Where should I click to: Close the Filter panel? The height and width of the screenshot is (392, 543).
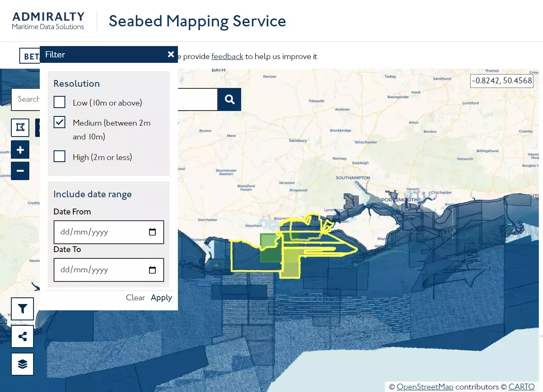pos(171,54)
